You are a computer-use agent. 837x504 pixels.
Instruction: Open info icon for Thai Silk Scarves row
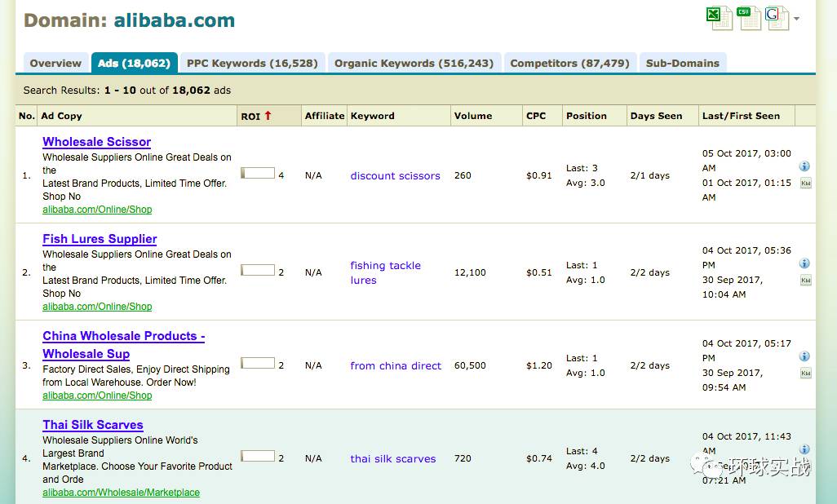(804, 449)
